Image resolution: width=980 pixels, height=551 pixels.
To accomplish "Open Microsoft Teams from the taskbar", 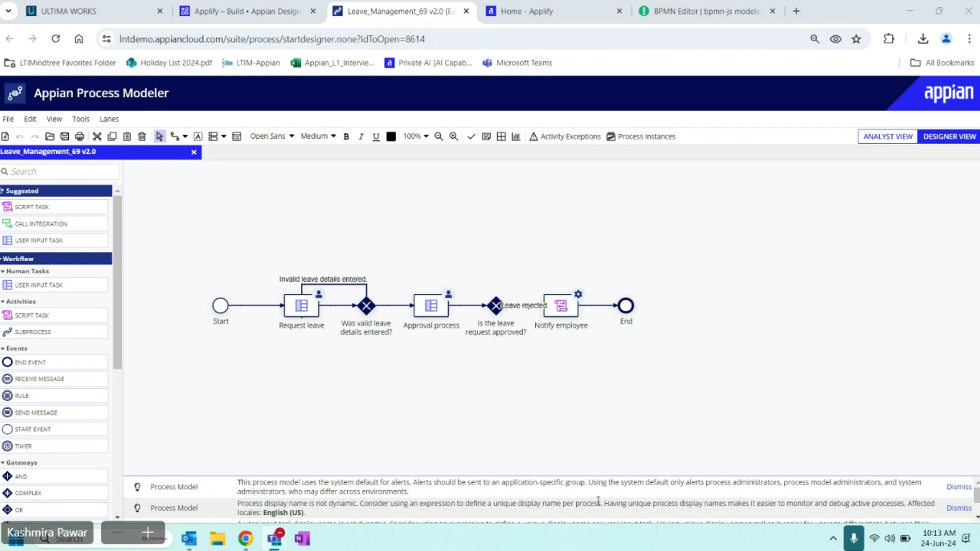I will coord(275,539).
